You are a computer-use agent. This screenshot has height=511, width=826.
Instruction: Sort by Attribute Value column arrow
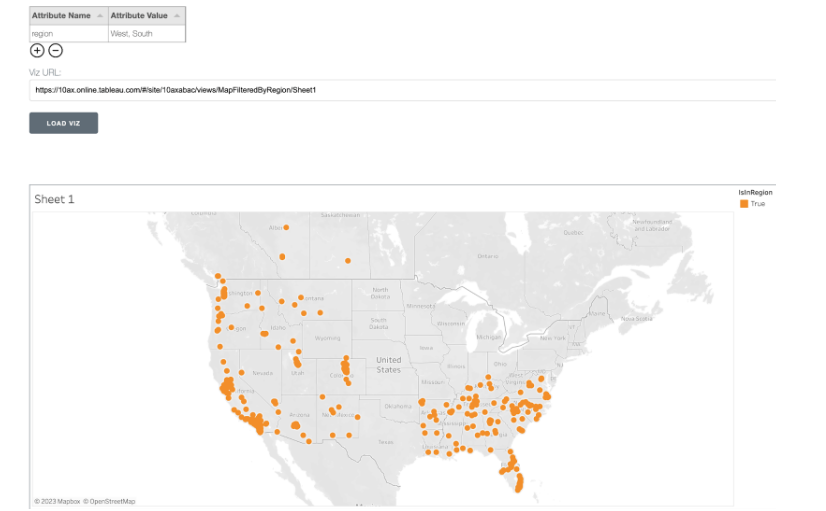[177, 16]
